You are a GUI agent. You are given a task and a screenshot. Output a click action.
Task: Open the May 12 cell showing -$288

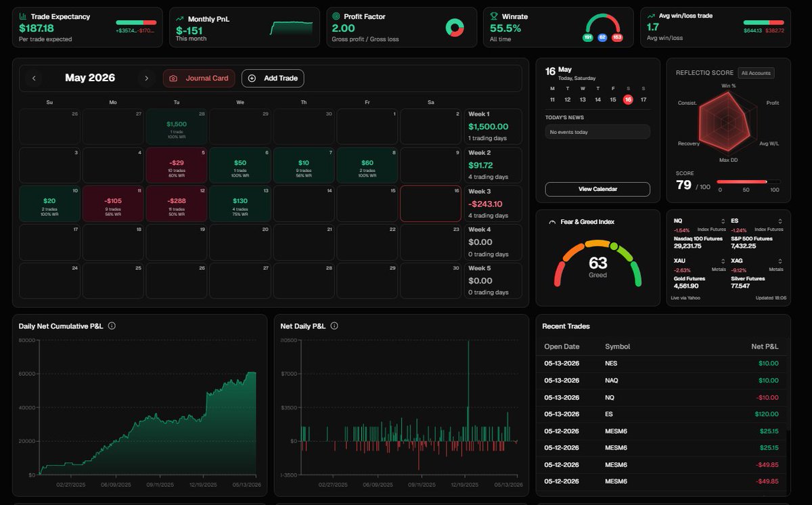177,204
